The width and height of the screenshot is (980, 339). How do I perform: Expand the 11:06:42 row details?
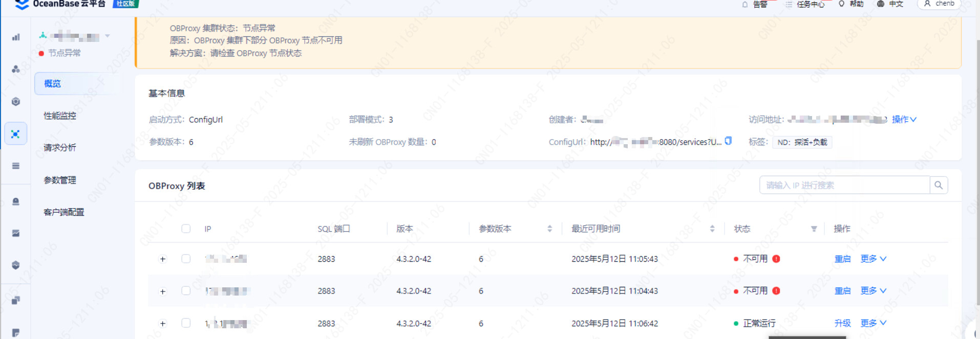click(163, 324)
